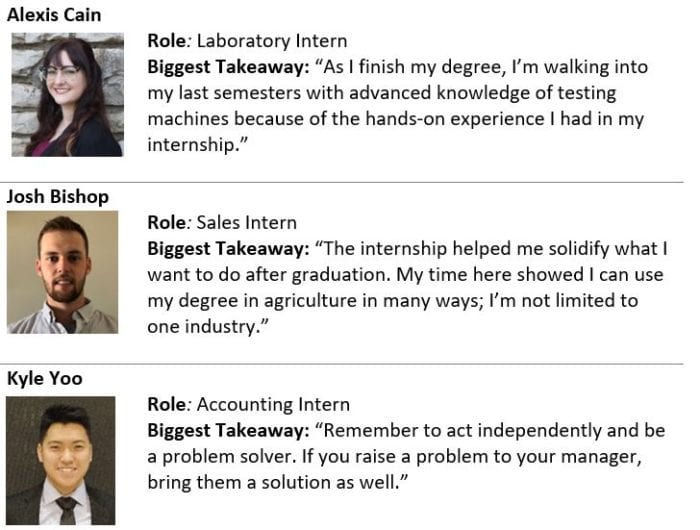Select the Kyle Yoo name heading

45,379
